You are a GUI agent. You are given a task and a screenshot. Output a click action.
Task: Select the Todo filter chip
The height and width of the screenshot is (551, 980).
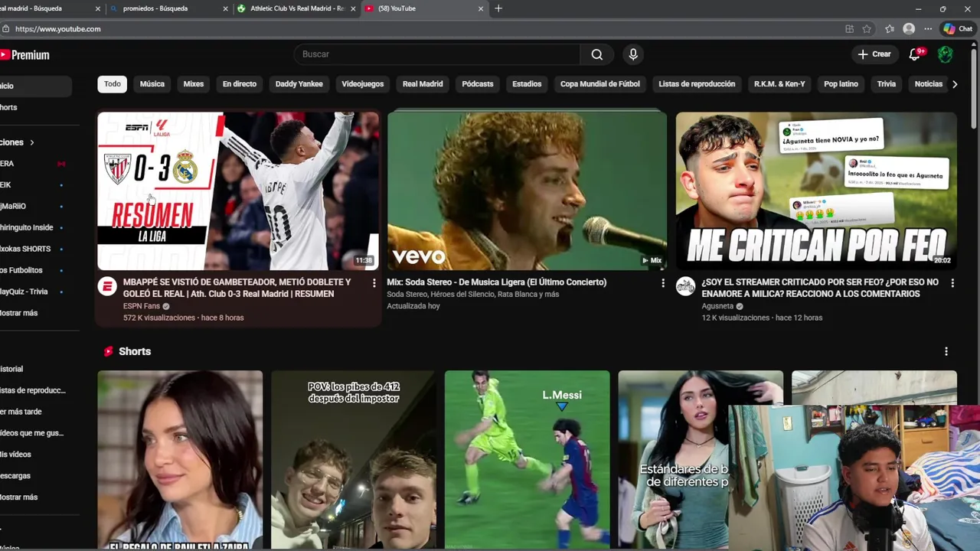click(113, 84)
